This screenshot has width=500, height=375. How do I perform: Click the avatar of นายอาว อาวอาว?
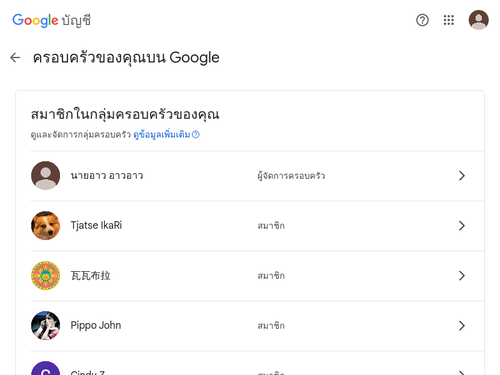46,176
